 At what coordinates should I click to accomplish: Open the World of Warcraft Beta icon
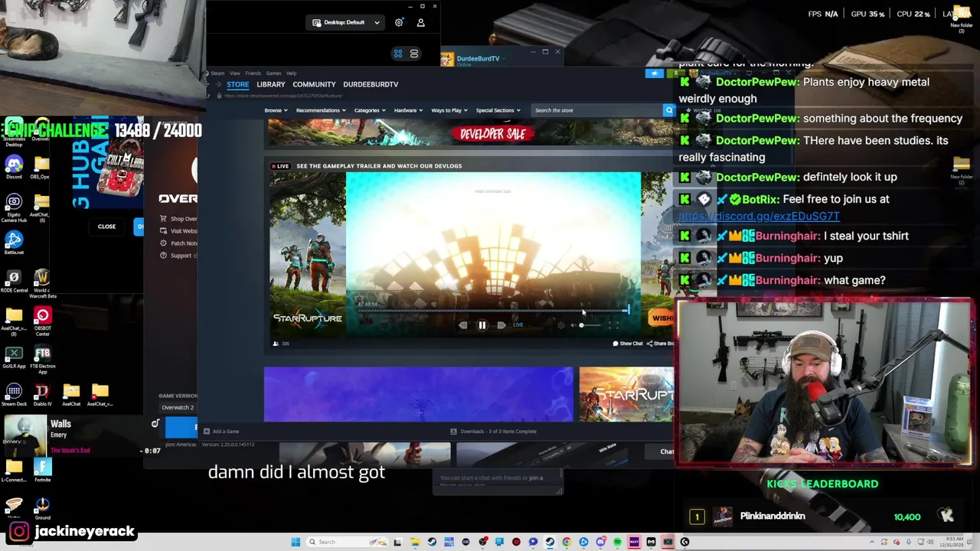[42, 282]
